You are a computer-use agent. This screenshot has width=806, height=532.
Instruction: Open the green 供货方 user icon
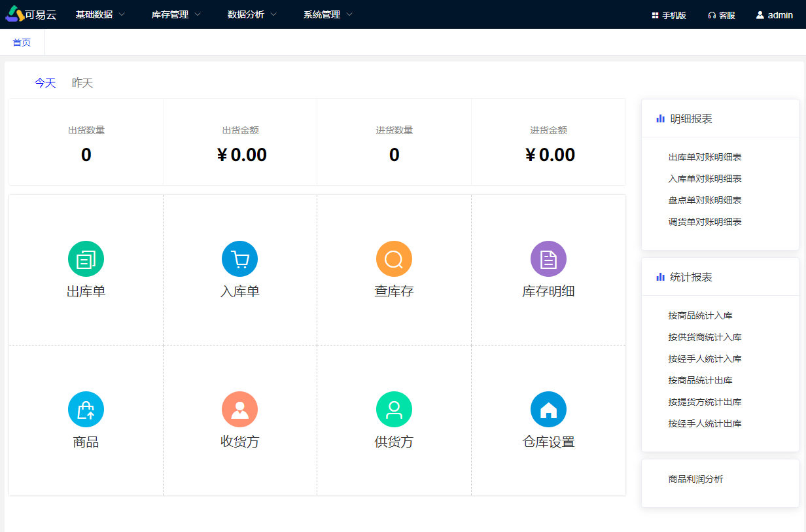tap(394, 410)
